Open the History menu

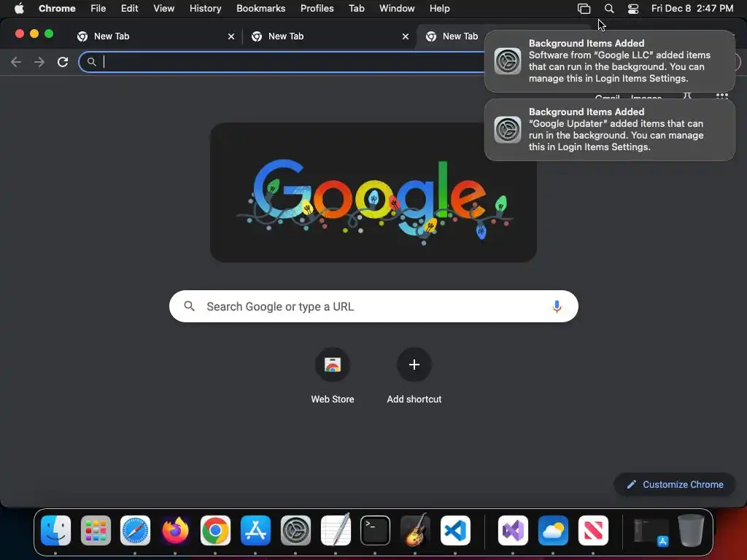coord(205,9)
